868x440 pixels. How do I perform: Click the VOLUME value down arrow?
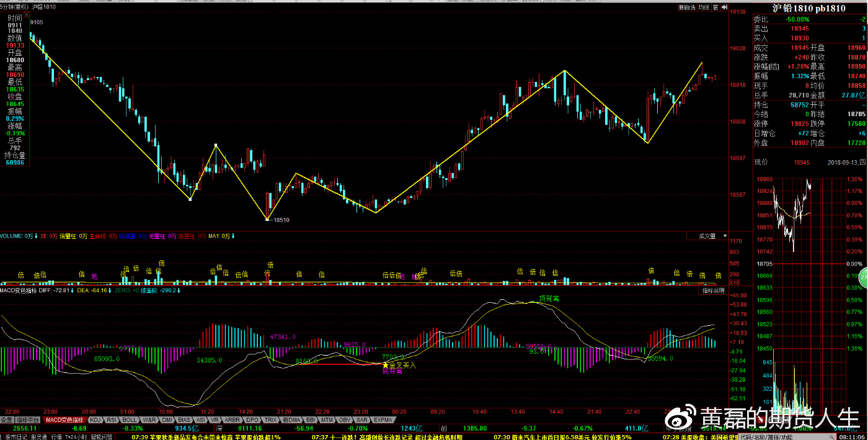click(36, 236)
